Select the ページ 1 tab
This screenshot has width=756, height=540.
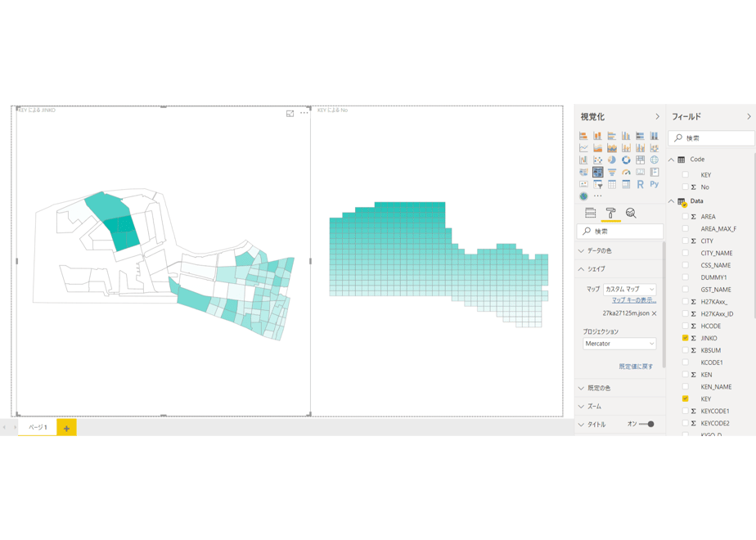pyautogui.click(x=38, y=428)
